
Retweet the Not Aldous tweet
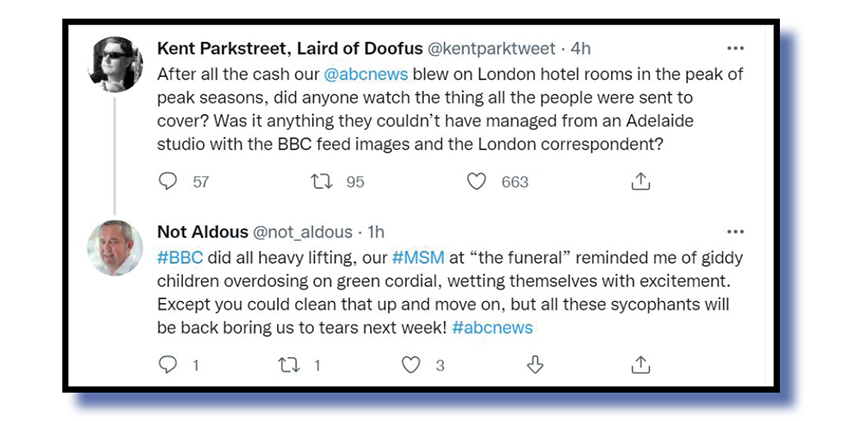pos(289,365)
